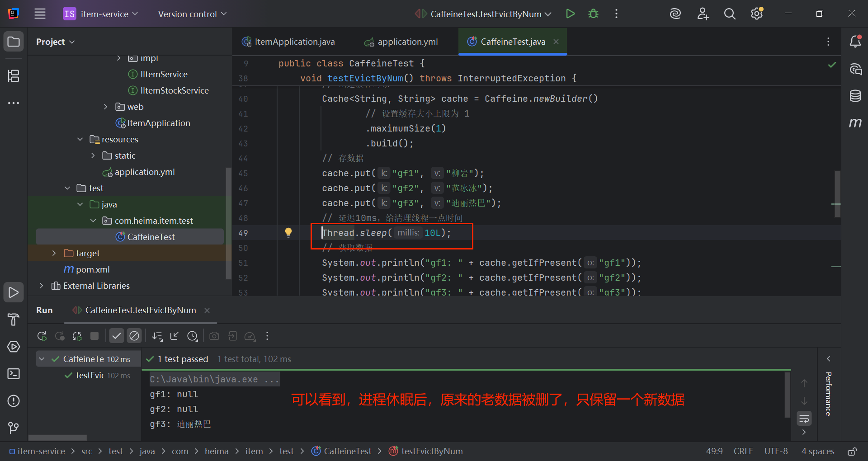Open Code With Me user icon
The height and width of the screenshot is (461, 868).
(703, 14)
